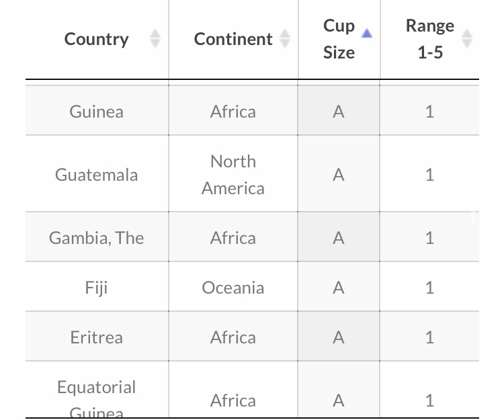504x420 pixels.
Task: Select the Guatemala country cell
Action: [97, 173]
